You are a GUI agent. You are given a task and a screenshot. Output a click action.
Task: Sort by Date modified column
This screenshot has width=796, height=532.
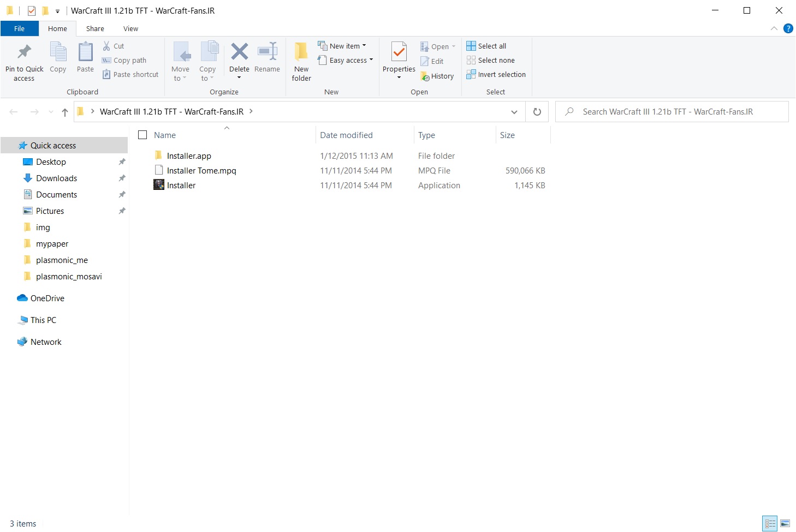(x=346, y=135)
